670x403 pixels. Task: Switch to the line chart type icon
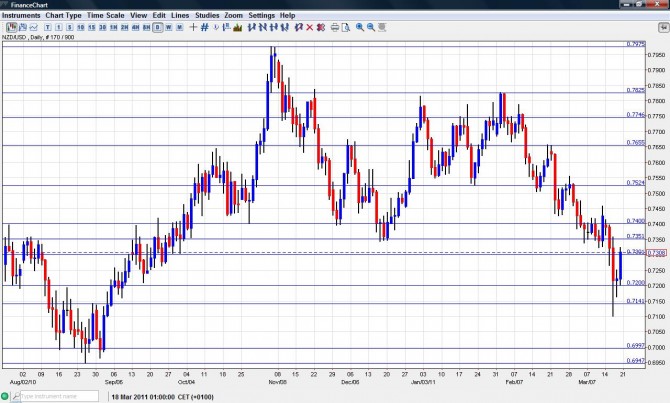(x=33, y=27)
